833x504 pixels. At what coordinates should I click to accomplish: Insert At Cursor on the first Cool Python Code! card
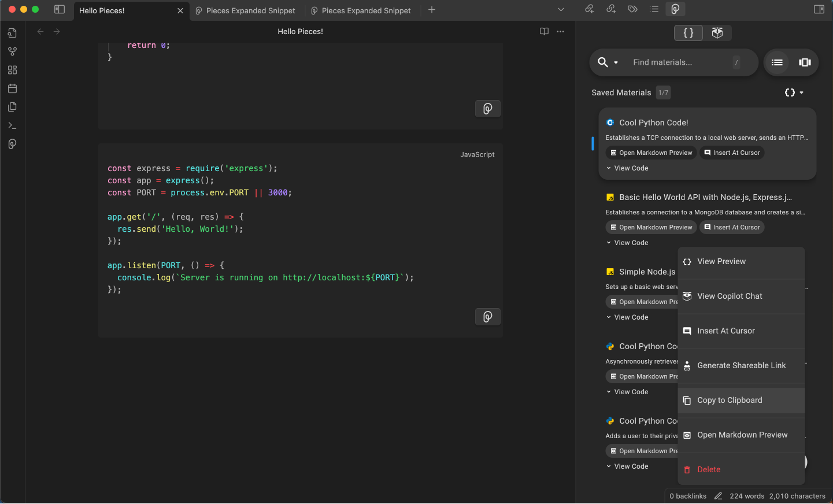click(732, 153)
